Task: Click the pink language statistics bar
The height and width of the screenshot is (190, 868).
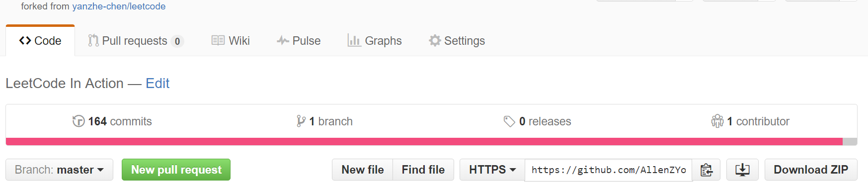Action: click(424, 142)
